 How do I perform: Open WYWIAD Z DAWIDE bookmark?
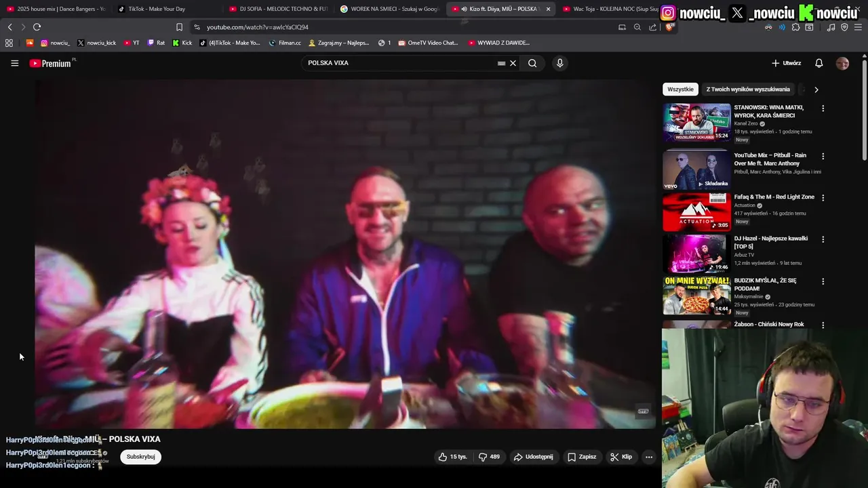[x=498, y=43]
